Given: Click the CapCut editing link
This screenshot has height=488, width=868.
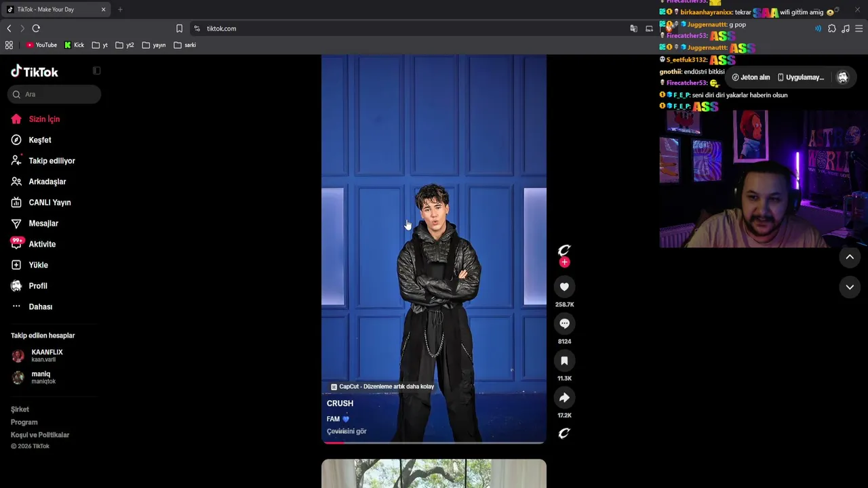Looking at the screenshot, I should [382, 387].
